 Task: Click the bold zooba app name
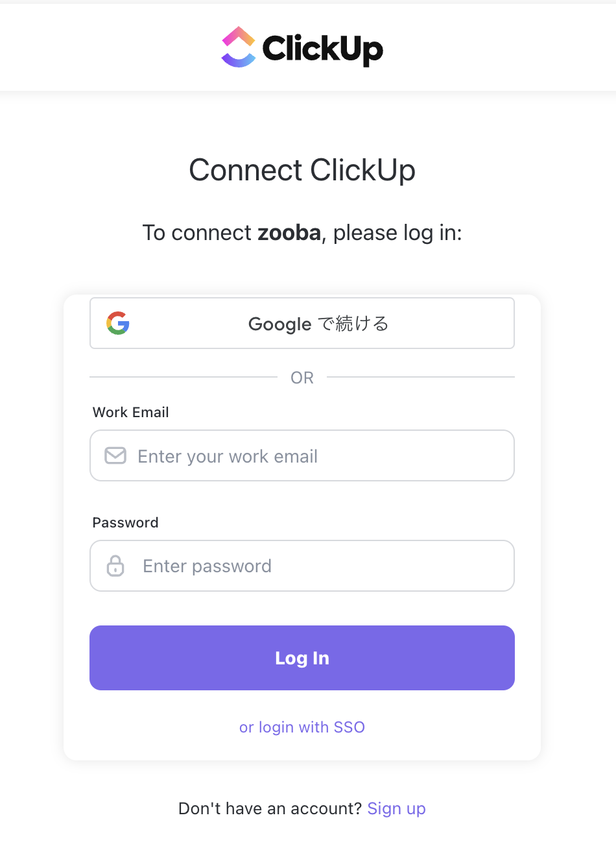[289, 232]
